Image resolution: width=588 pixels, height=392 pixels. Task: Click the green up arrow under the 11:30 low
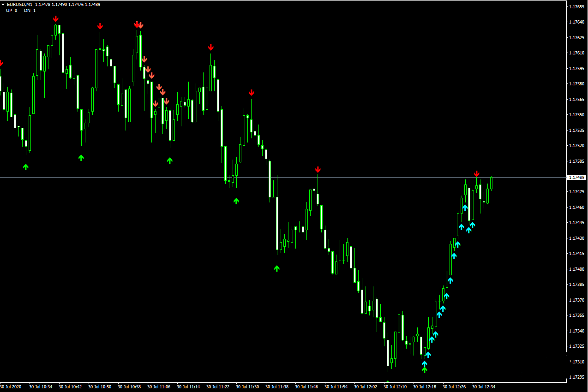point(236,201)
